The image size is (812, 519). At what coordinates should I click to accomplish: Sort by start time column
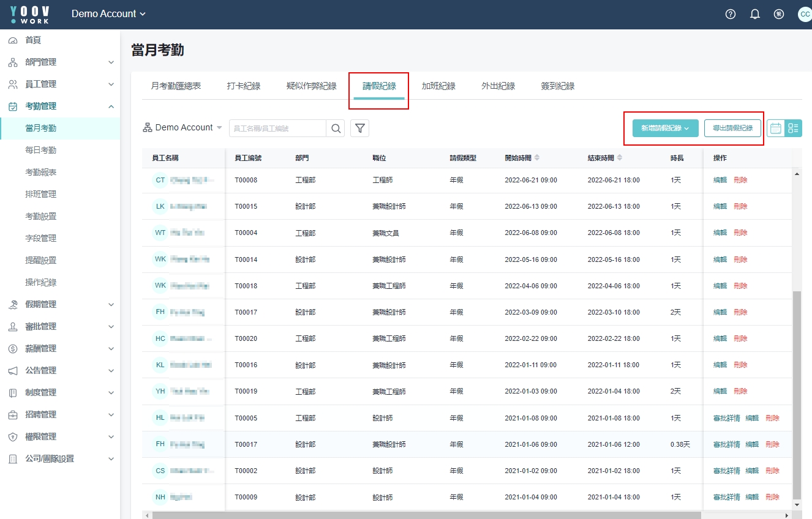[x=537, y=158]
